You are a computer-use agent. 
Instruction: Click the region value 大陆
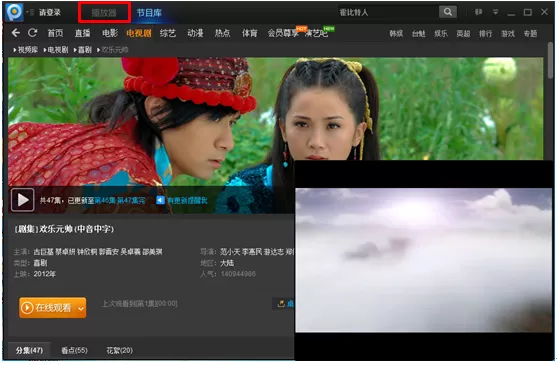click(227, 263)
